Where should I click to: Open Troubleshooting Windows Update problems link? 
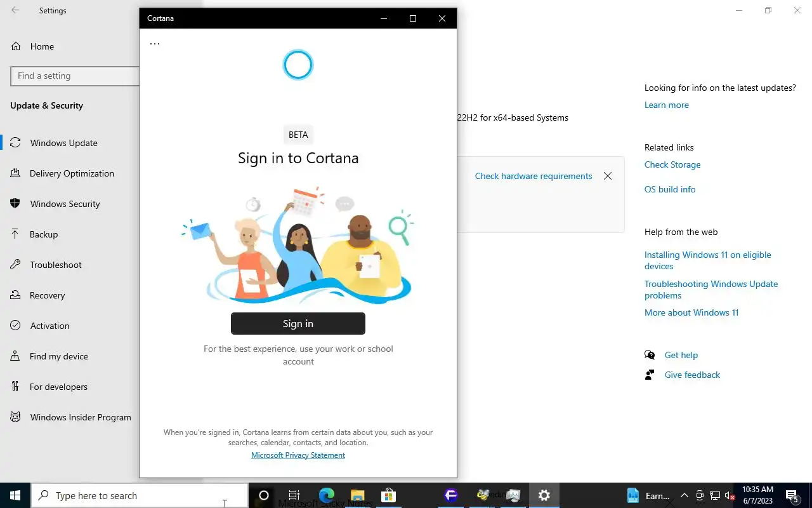point(711,290)
